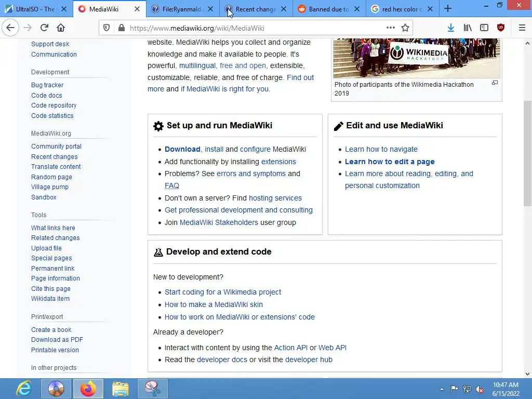Click the forward navigation arrow
The image size is (532, 399).
click(28, 28)
